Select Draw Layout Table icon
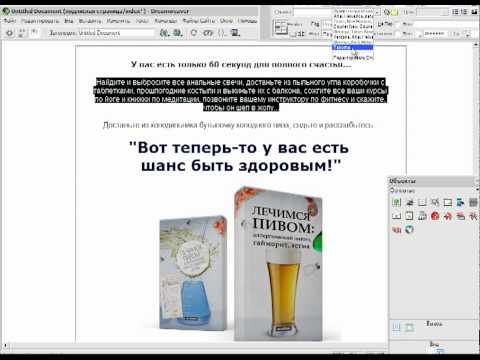Viewport: 480px width, 360px height. [x=396, y=328]
